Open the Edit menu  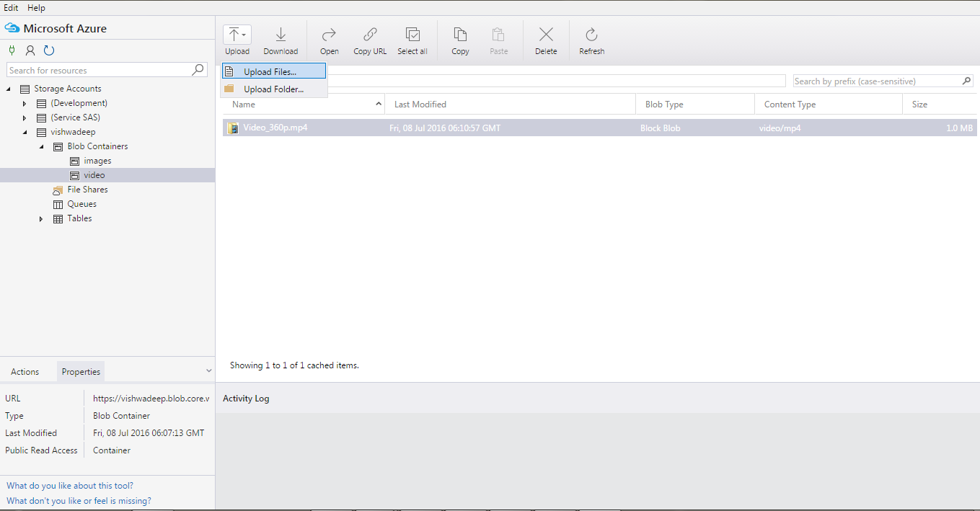point(11,7)
